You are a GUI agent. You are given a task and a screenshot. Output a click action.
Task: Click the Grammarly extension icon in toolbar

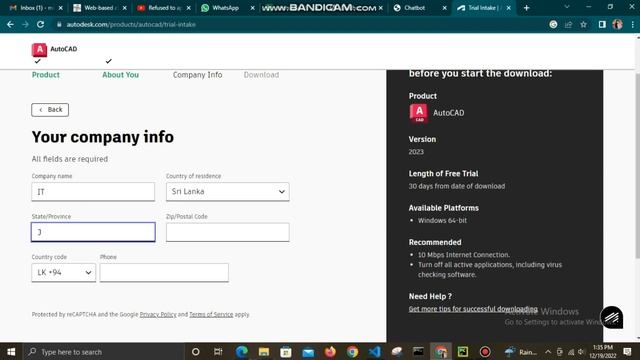553,24
